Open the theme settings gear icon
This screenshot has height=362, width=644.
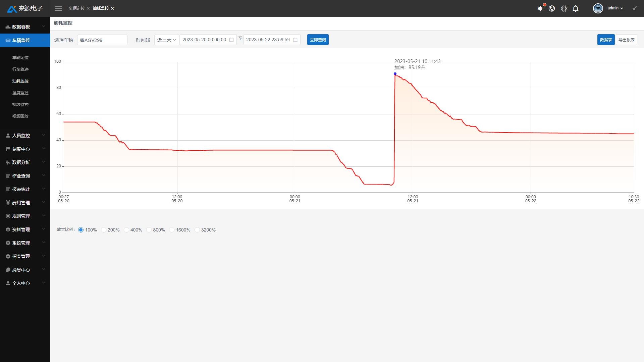click(x=564, y=9)
